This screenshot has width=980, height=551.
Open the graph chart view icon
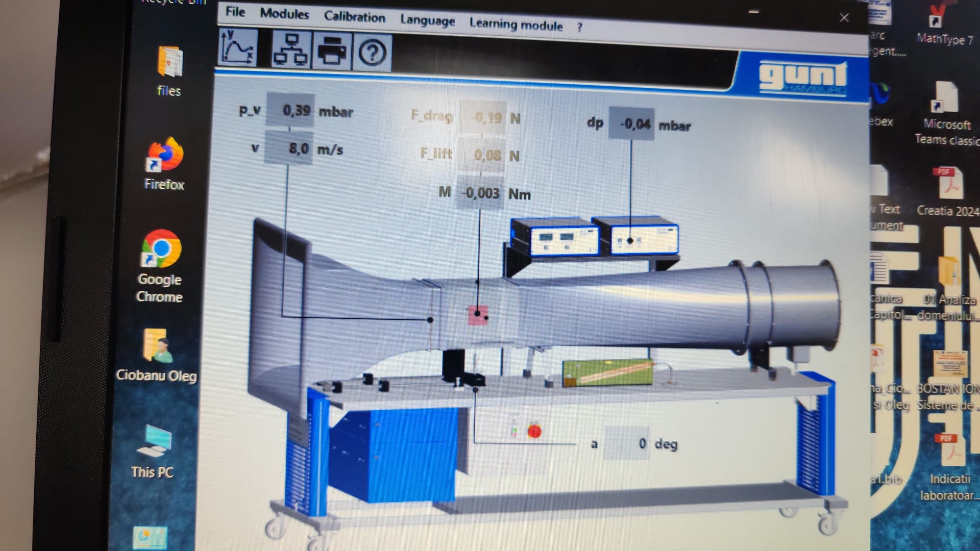(238, 47)
